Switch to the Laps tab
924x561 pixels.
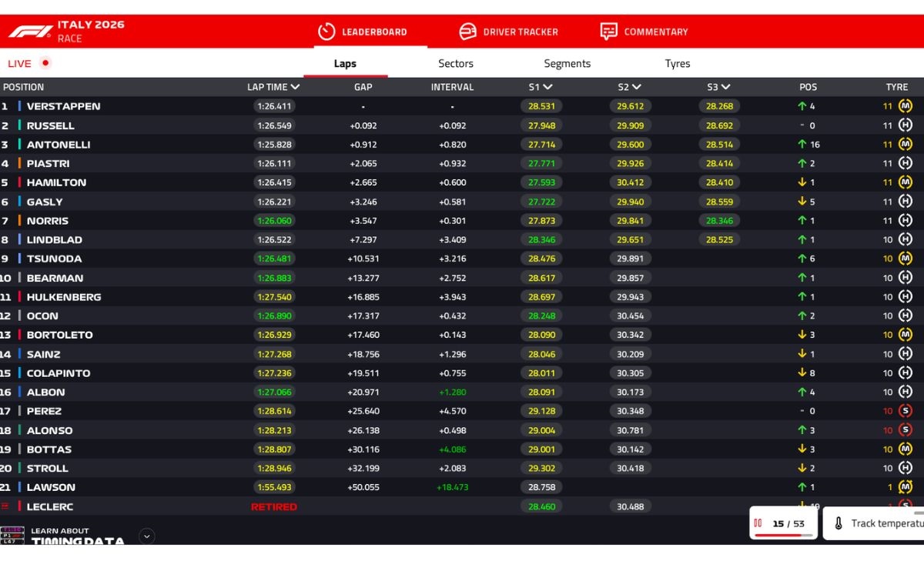(x=345, y=64)
